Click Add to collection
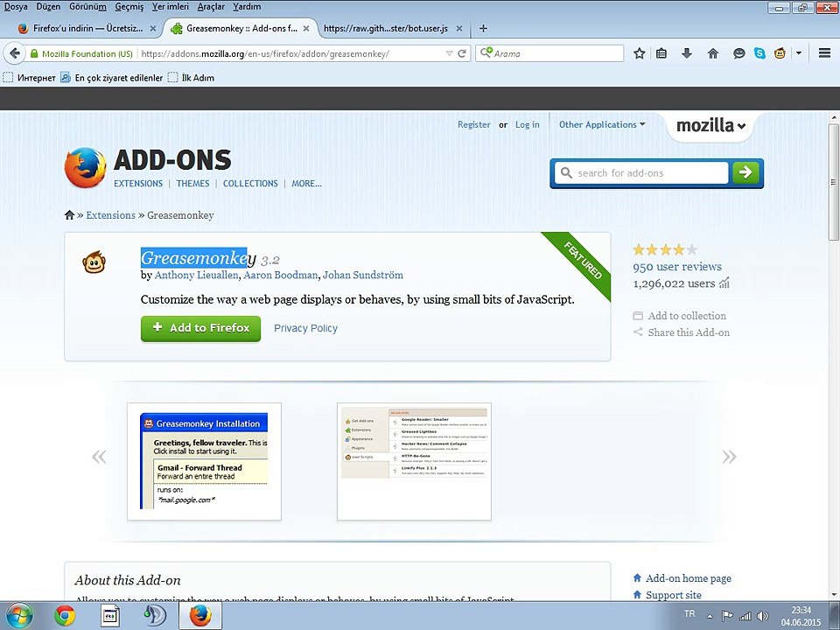The image size is (840, 630). click(679, 316)
